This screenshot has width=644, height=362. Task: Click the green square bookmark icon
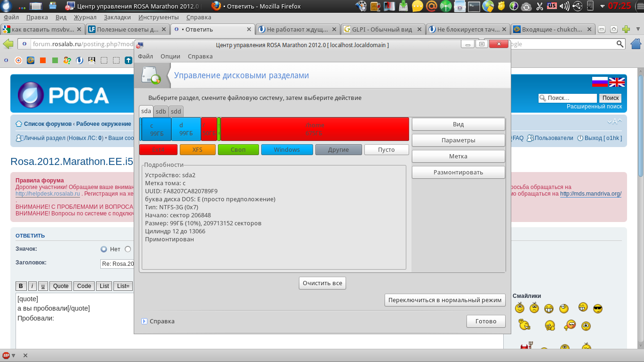[55, 60]
